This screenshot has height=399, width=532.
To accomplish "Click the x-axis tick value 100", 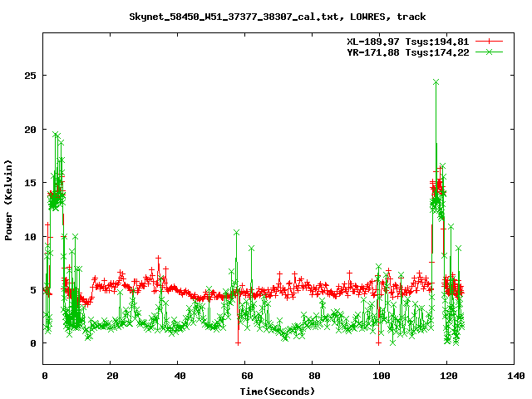I will (x=382, y=376).
